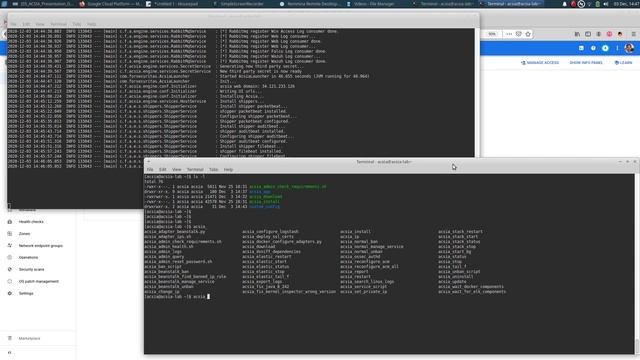
Task: Click the Marketplace icon in sidebar
Action: pos(10,338)
